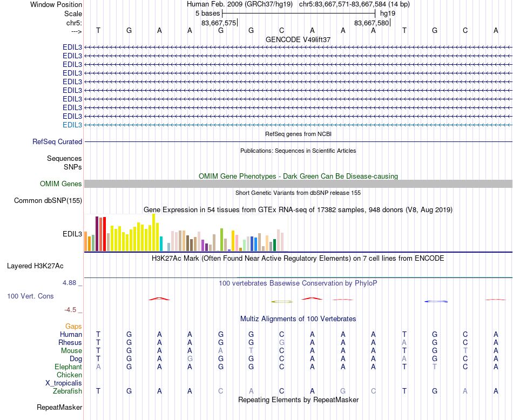Click the yellow PhyloP conservation block
513x420 pixels.
pyautogui.click(x=282, y=302)
